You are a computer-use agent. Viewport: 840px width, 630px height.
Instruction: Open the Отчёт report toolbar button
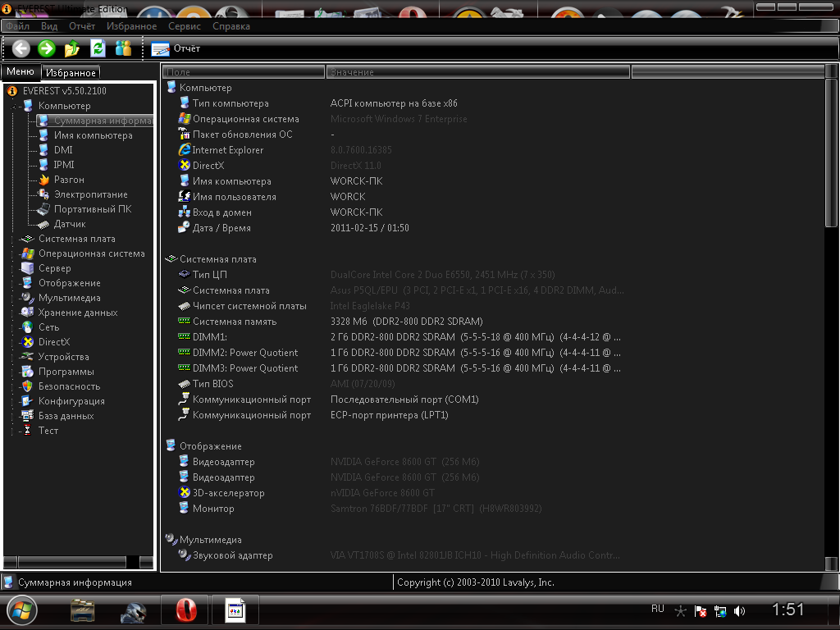pos(176,48)
